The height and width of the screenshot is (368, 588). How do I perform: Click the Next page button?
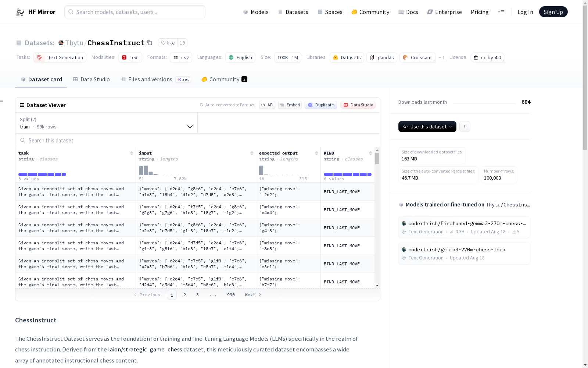(253, 295)
